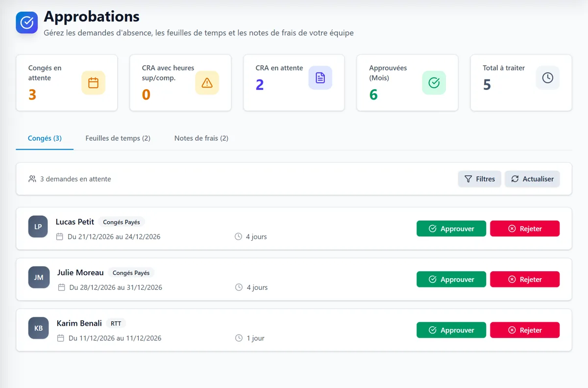Click date range Du 21/12/2026 au 24/12/2026

point(114,237)
